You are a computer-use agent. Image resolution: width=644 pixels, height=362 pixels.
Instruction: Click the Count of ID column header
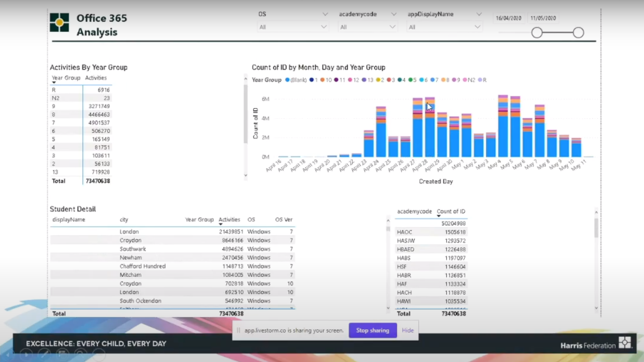[451, 212]
